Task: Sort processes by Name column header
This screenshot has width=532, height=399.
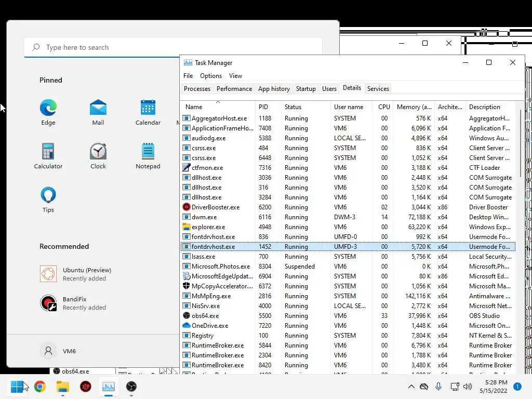Action: coord(218,107)
